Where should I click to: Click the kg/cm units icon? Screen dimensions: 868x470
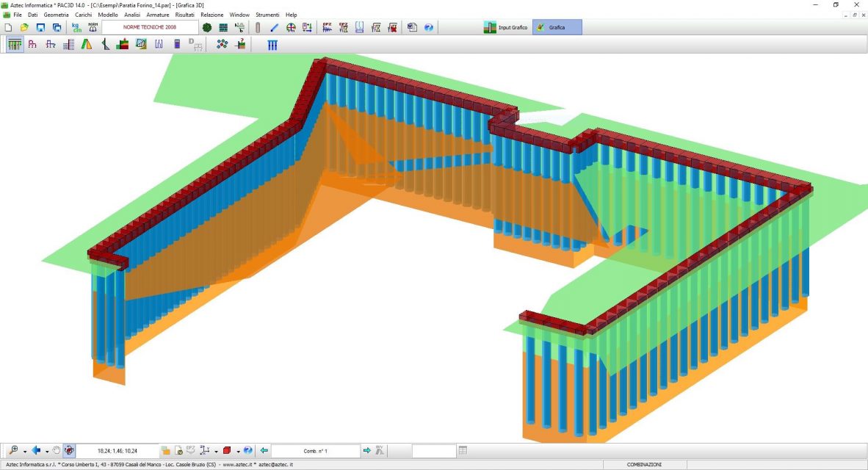tap(76, 27)
